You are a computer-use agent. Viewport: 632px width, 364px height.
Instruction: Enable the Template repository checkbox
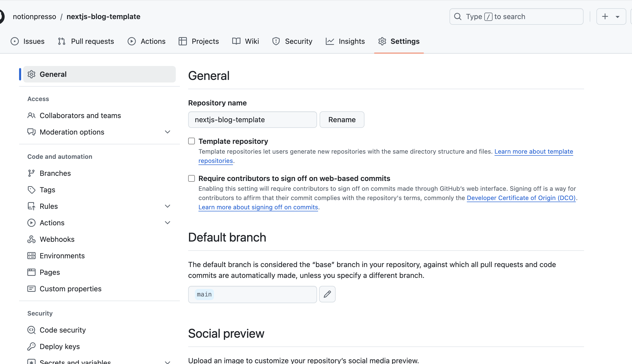point(192,141)
